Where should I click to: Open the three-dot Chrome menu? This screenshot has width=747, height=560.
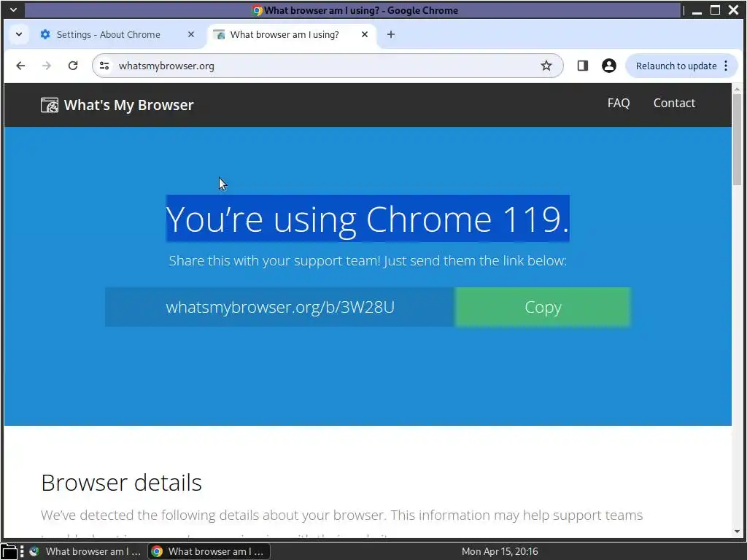click(x=726, y=66)
